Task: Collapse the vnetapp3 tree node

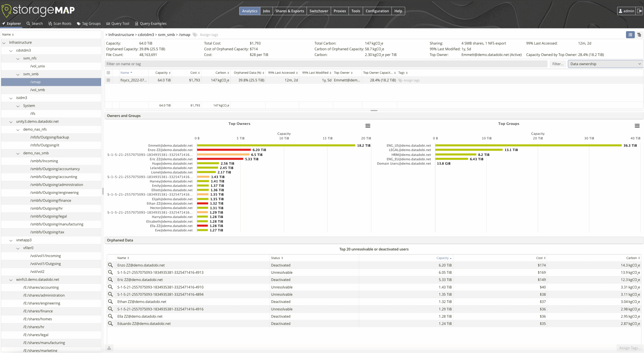Action: tap(11, 240)
